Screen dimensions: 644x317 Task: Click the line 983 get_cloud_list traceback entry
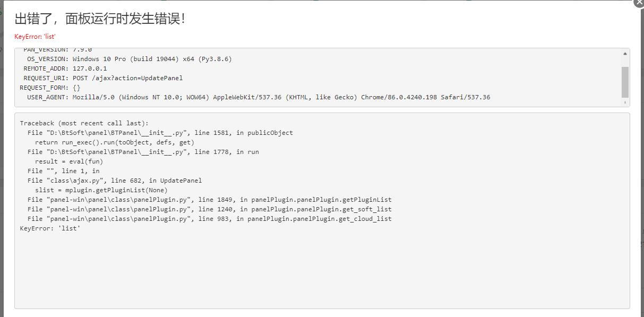coord(210,219)
